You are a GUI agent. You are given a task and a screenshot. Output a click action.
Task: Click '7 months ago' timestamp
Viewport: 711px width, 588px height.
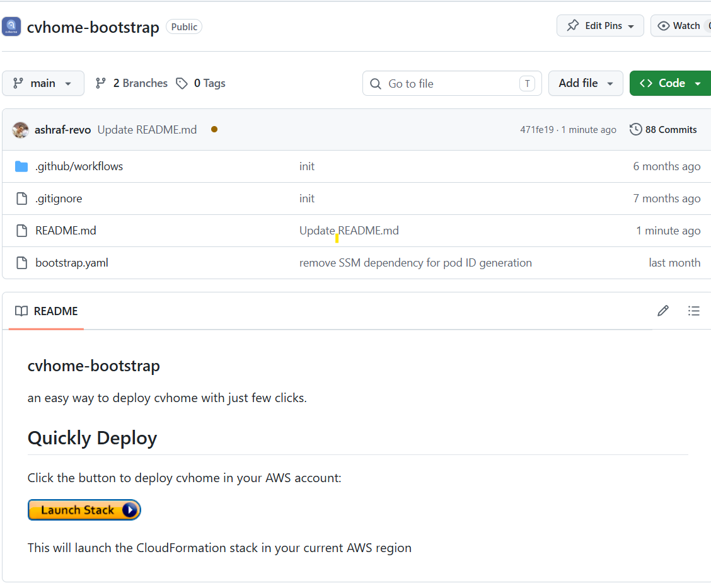point(667,199)
